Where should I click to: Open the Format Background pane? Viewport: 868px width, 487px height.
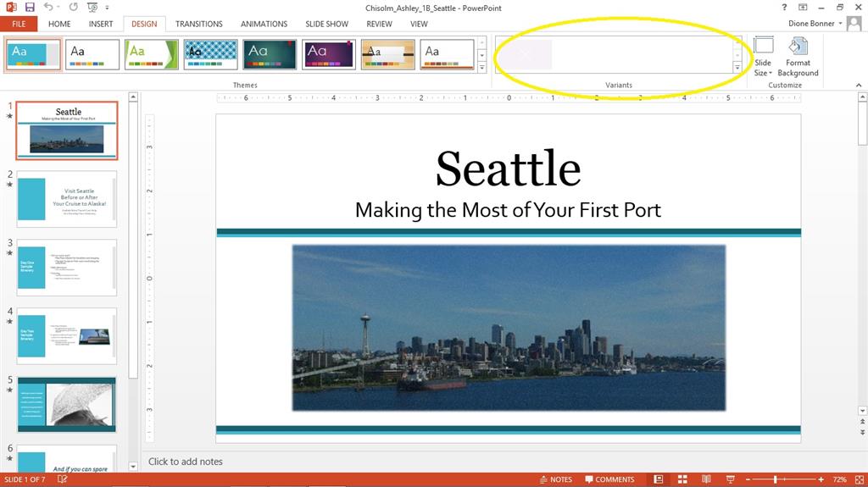pyautogui.click(x=798, y=57)
